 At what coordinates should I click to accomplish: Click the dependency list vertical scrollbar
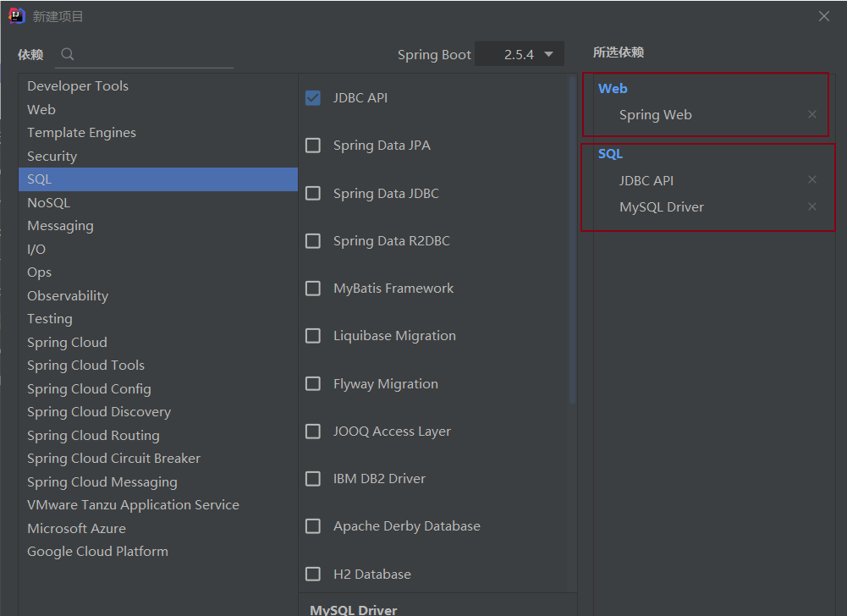click(x=573, y=240)
